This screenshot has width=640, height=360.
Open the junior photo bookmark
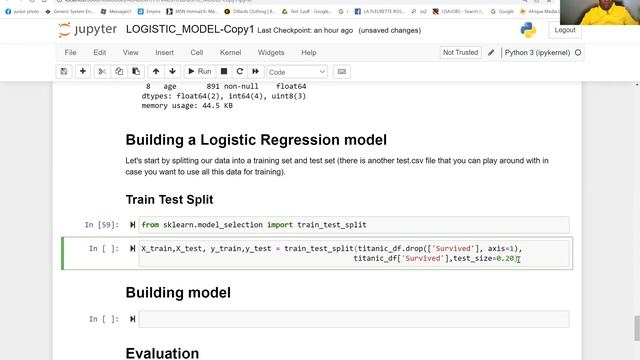point(22,11)
